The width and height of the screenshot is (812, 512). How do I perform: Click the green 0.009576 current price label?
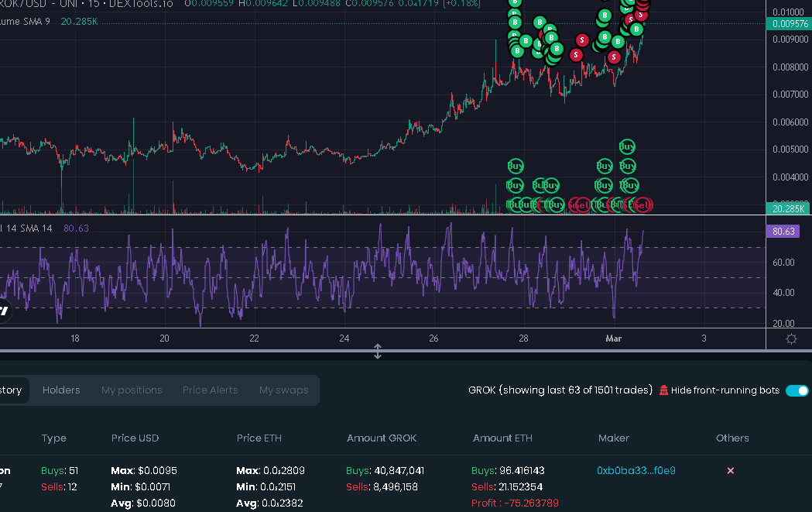tap(790, 24)
